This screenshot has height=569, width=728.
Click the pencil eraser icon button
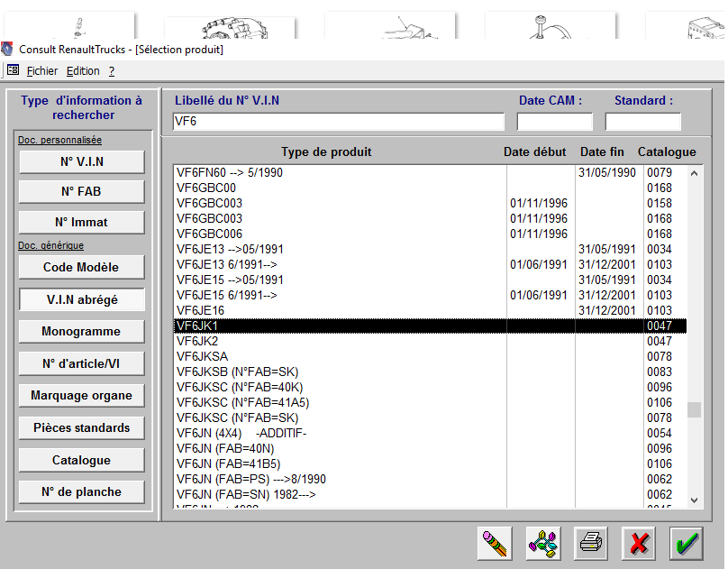[x=495, y=542]
